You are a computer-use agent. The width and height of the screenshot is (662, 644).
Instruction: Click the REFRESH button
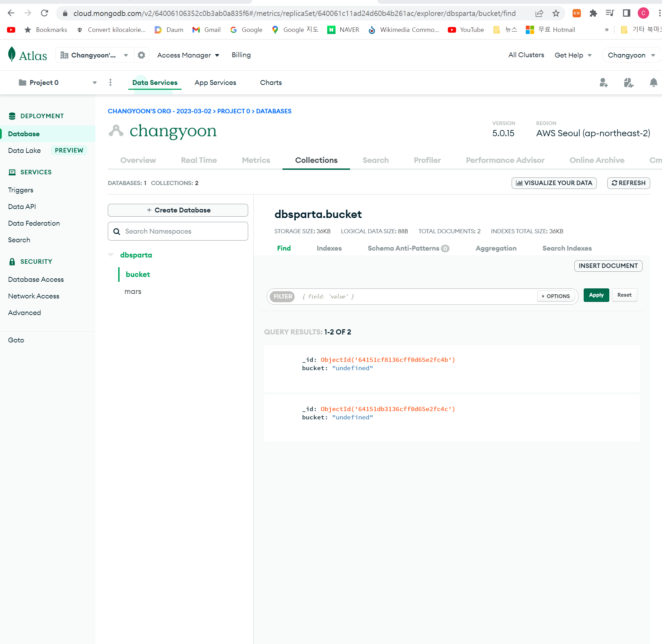[x=629, y=183]
